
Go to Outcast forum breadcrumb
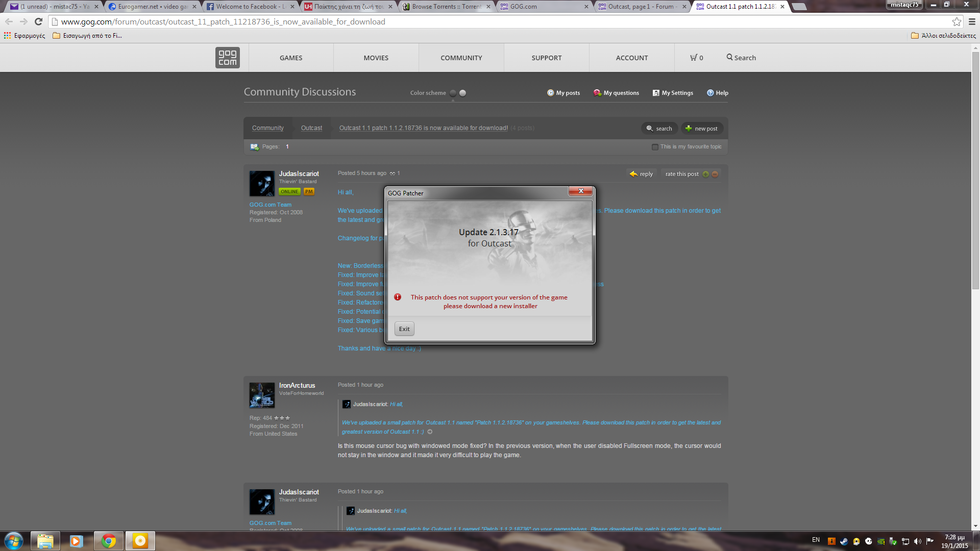[x=311, y=128]
